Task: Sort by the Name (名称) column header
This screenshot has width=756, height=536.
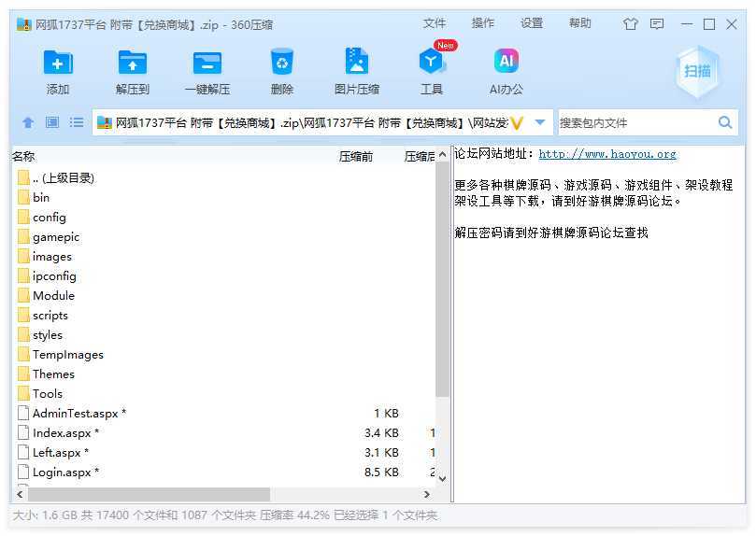Action: coord(24,156)
